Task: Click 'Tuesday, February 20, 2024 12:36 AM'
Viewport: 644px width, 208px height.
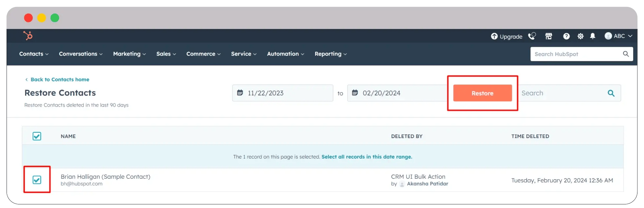Action: coord(562,180)
